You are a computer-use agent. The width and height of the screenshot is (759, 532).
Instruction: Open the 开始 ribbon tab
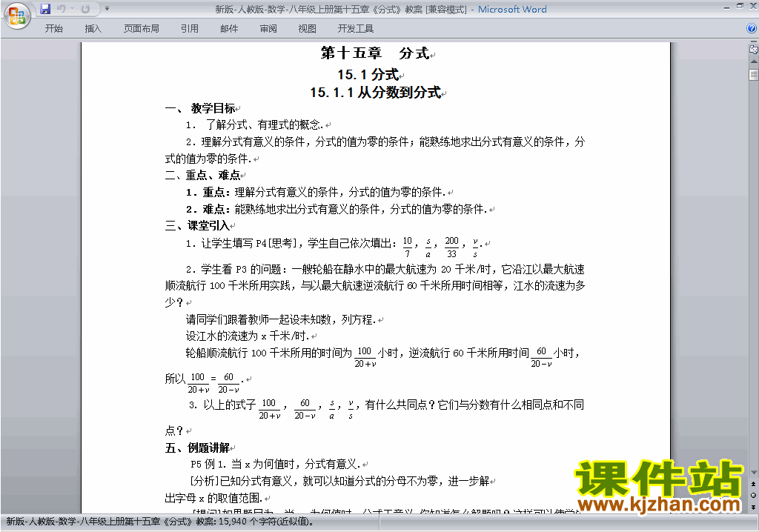[x=53, y=29]
